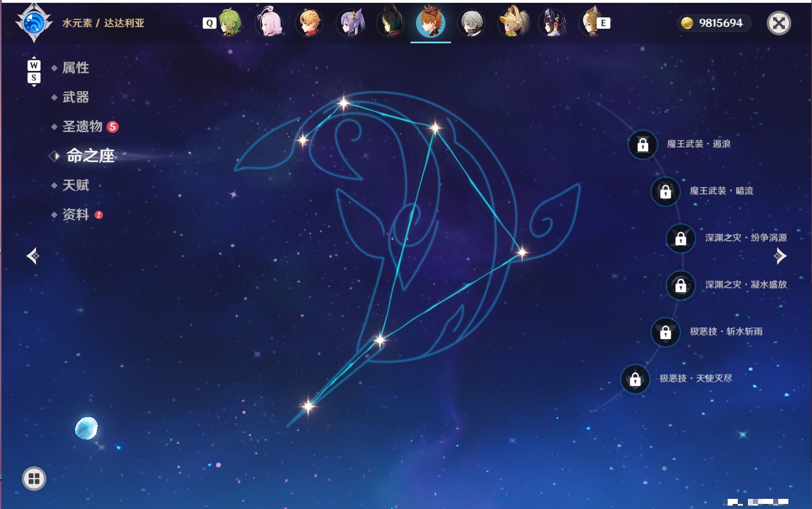
Task: Go to the next character with right arrow
Action: [x=780, y=256]
